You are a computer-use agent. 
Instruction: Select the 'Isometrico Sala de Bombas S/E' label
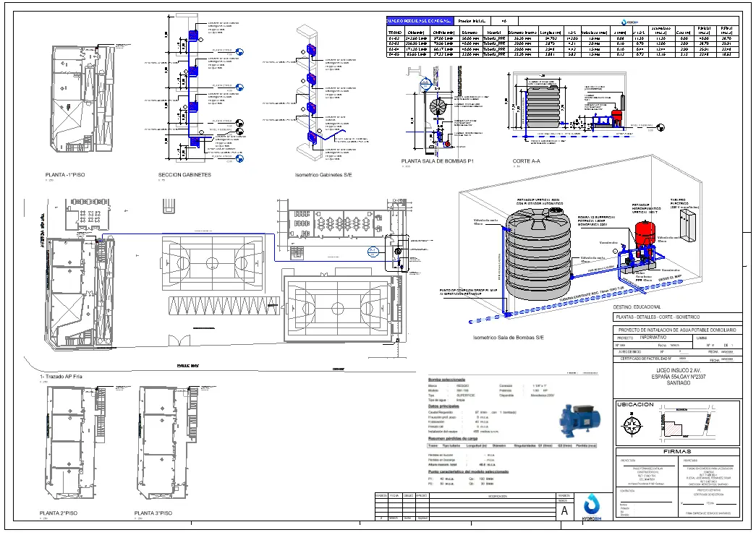coord(507,338)
